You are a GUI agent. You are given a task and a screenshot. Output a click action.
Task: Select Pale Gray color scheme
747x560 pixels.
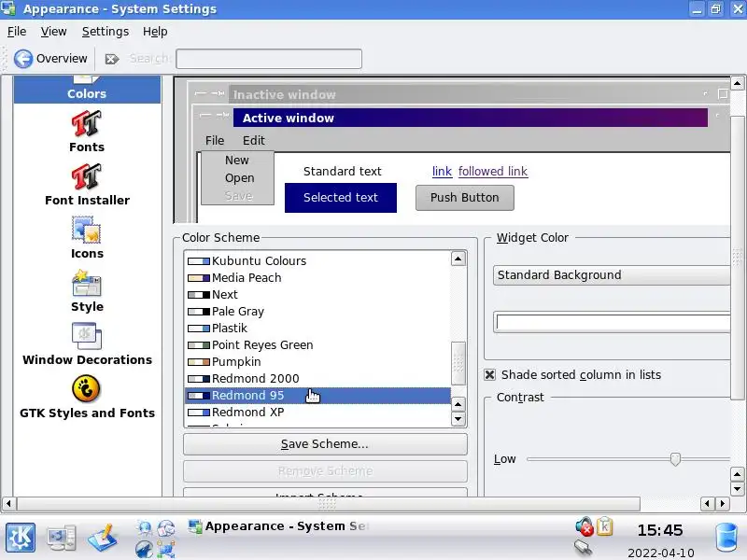tap(317, 312)
